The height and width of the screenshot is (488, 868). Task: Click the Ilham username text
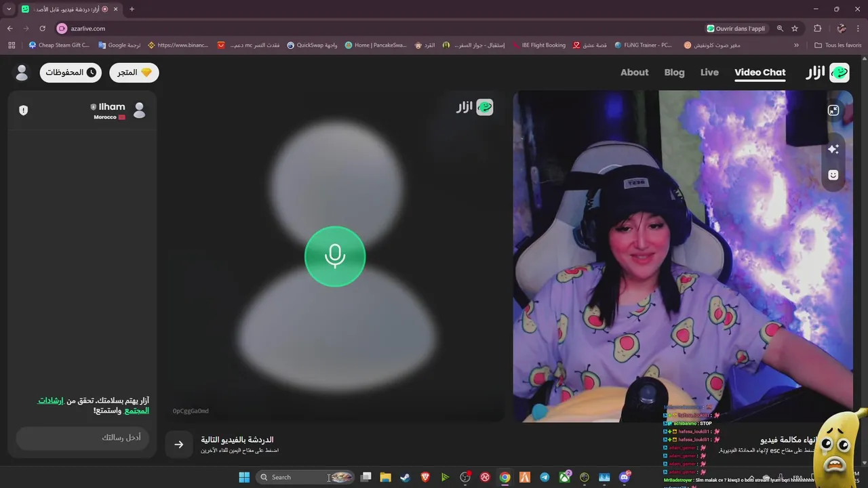point(112,106)
